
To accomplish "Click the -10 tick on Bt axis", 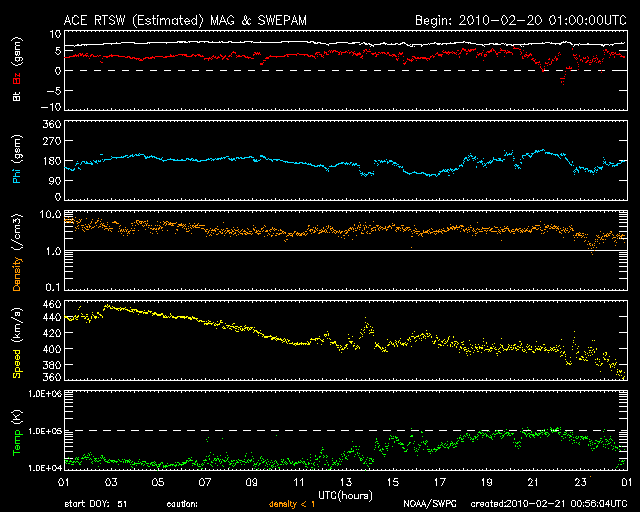I will [46, 107].
